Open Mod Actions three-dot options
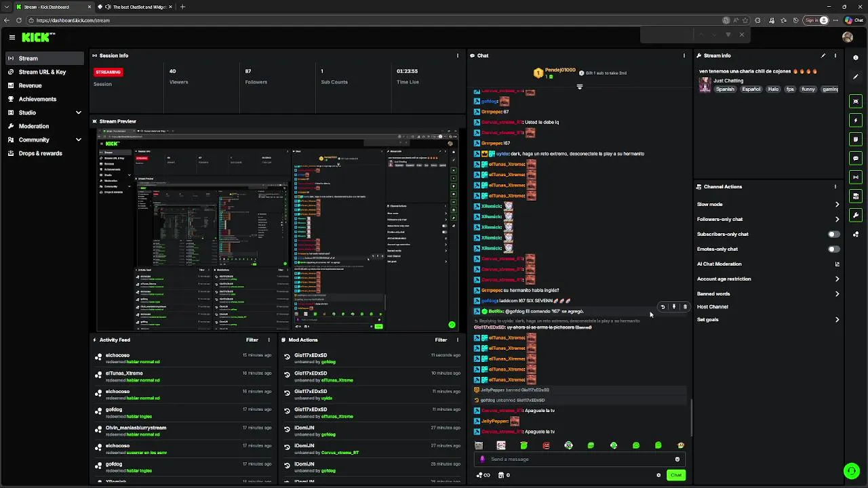This screenshot has width=868, height=488. coord(457,340)
